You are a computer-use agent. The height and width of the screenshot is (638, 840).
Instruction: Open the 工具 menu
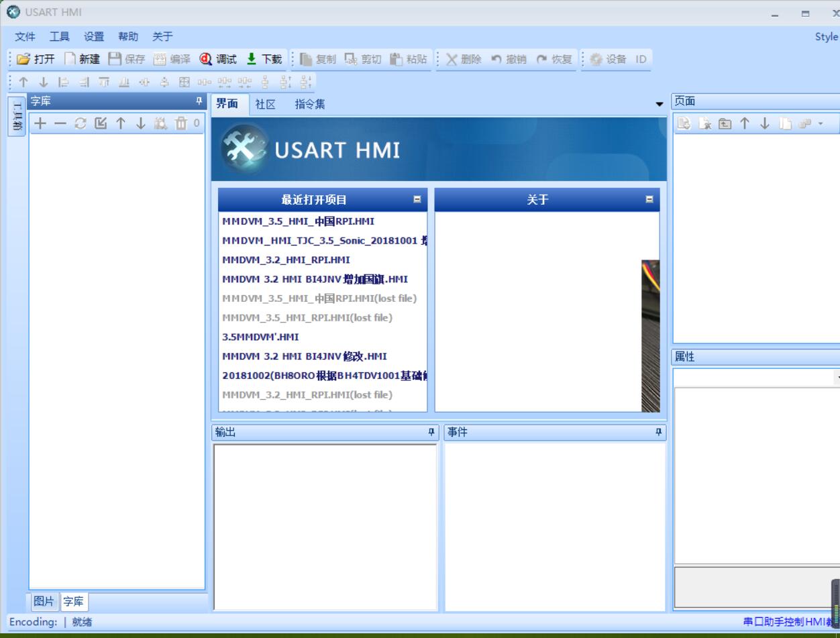point(60,37)
